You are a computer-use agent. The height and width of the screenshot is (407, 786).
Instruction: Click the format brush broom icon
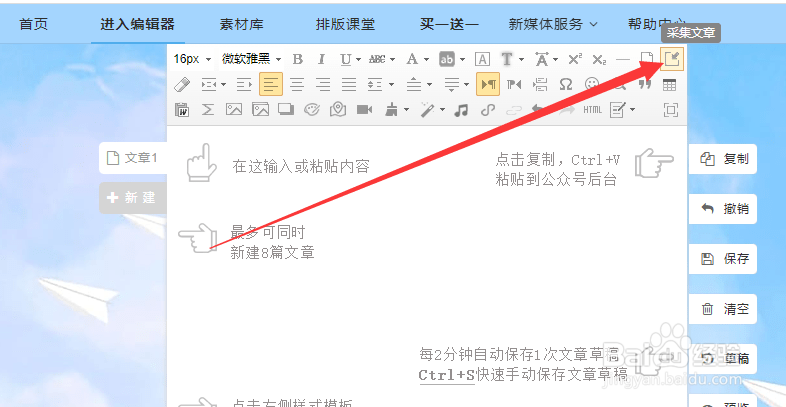(x=391, y=109)
